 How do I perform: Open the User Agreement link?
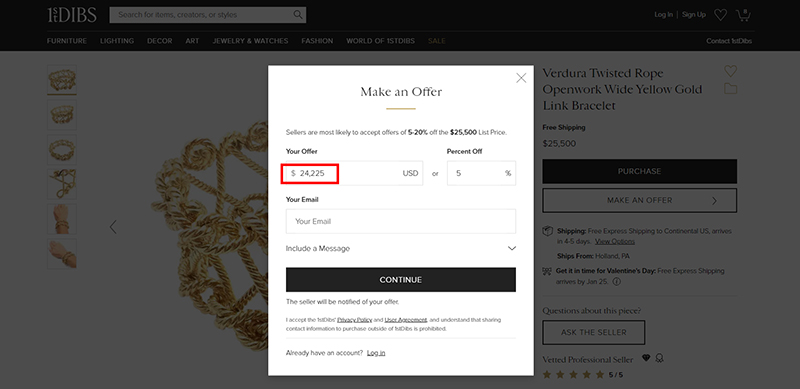click(x=406, y=320)
